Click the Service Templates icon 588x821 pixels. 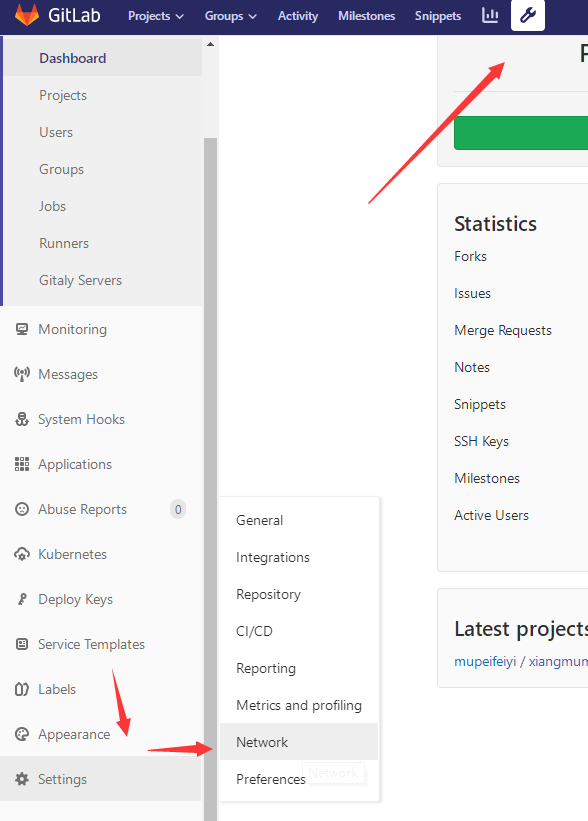[x=21, y=644]
